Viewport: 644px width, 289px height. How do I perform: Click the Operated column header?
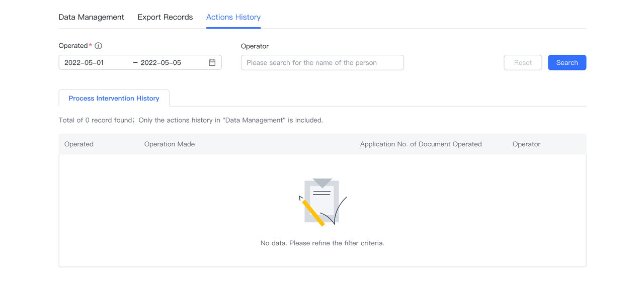coord(79,144)
